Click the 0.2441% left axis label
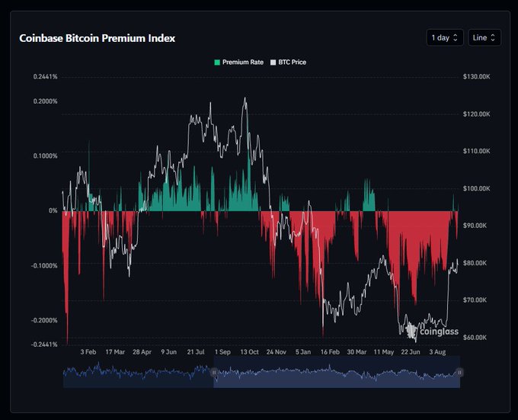This screenshot has height=420, width=518. click(45, 77)
